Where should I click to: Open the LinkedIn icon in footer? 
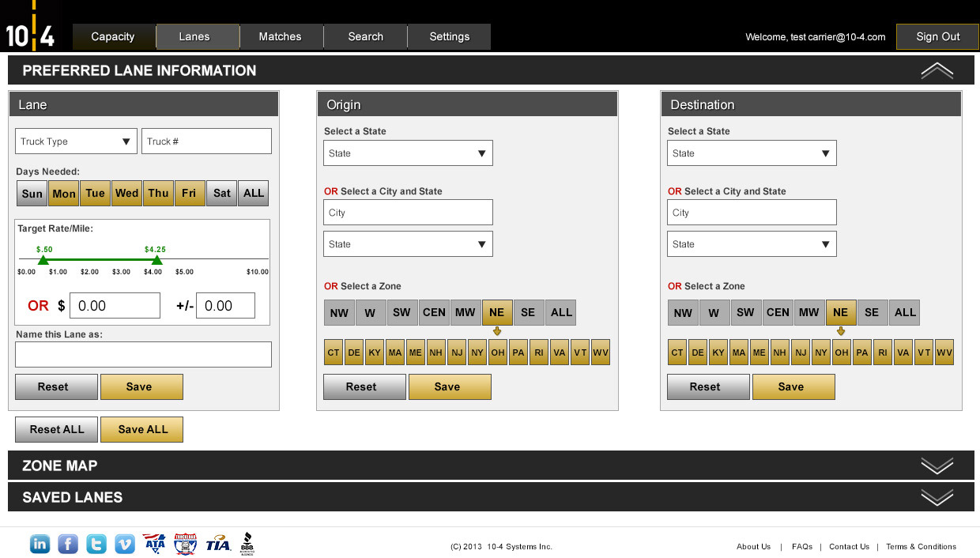tap(40, 544)
